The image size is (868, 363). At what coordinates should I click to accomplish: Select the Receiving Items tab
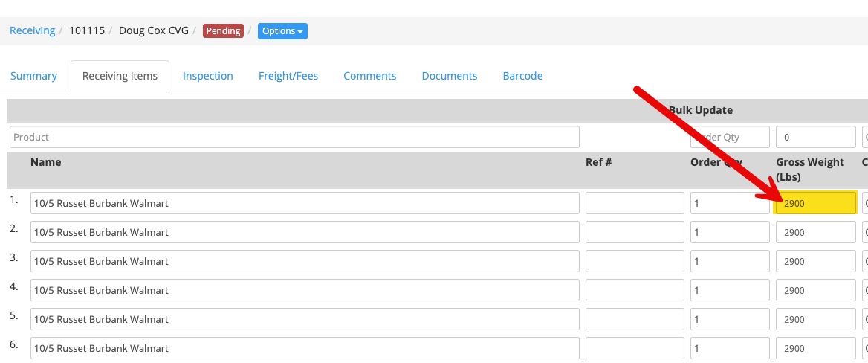point(120,76)
